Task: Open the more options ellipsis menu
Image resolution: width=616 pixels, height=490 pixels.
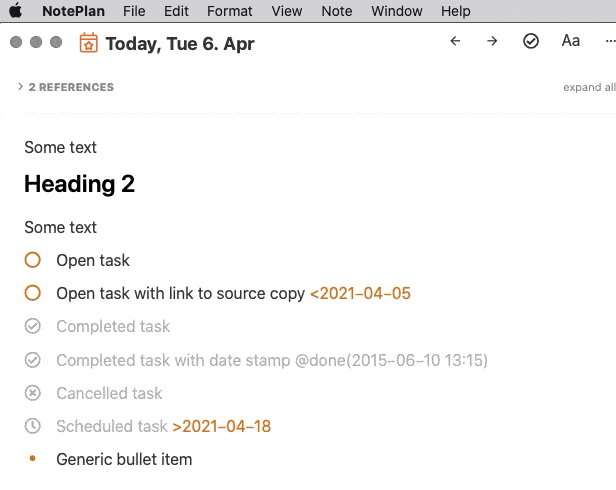Action: pyautogui.click(x=610, y=41)
